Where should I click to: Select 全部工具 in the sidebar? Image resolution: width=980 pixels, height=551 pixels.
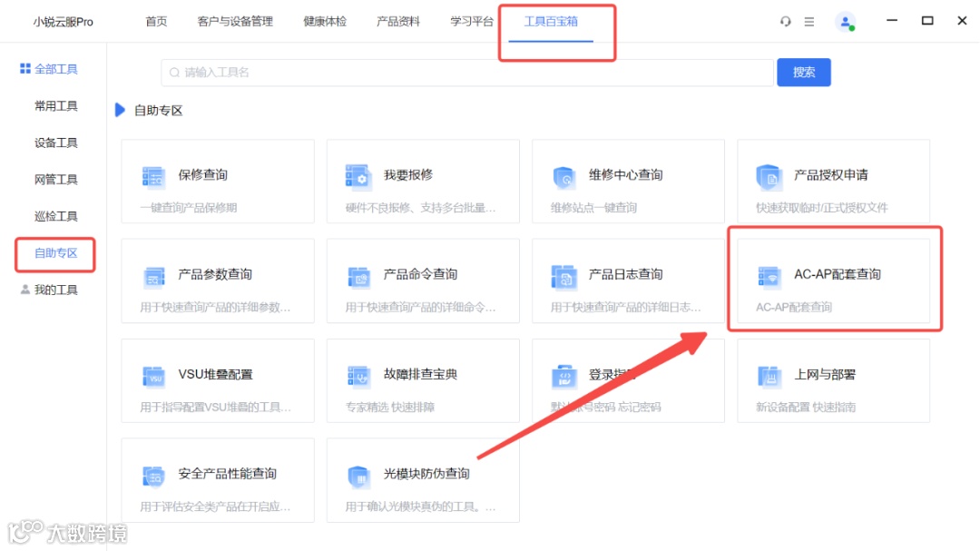pos(55,69)
